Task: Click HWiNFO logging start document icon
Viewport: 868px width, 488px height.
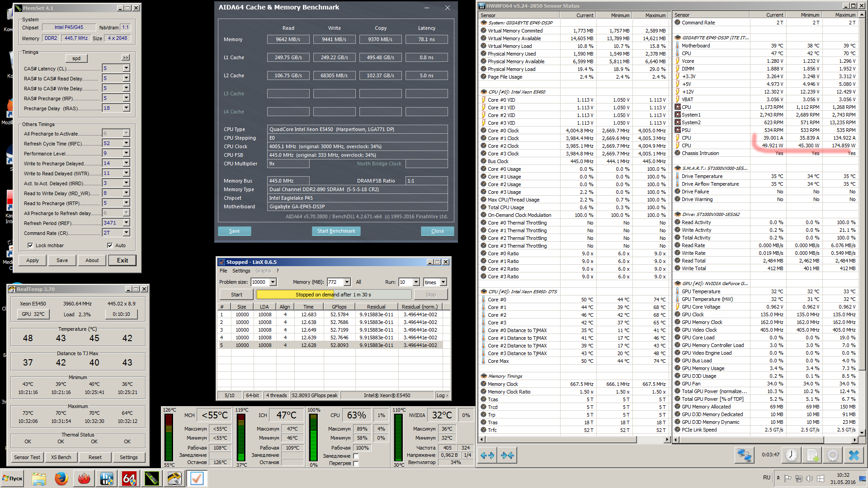Action: 812,455
